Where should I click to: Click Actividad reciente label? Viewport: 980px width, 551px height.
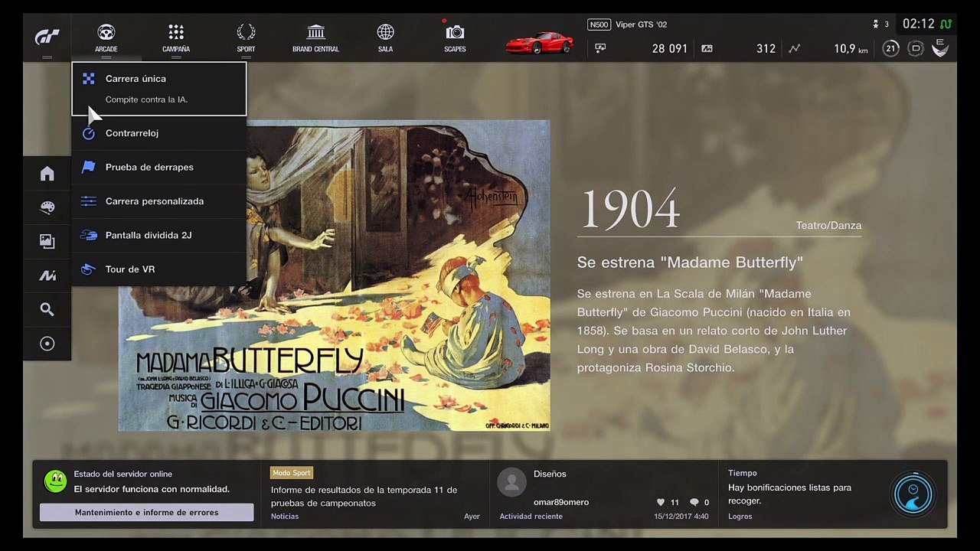pos(531,517)
